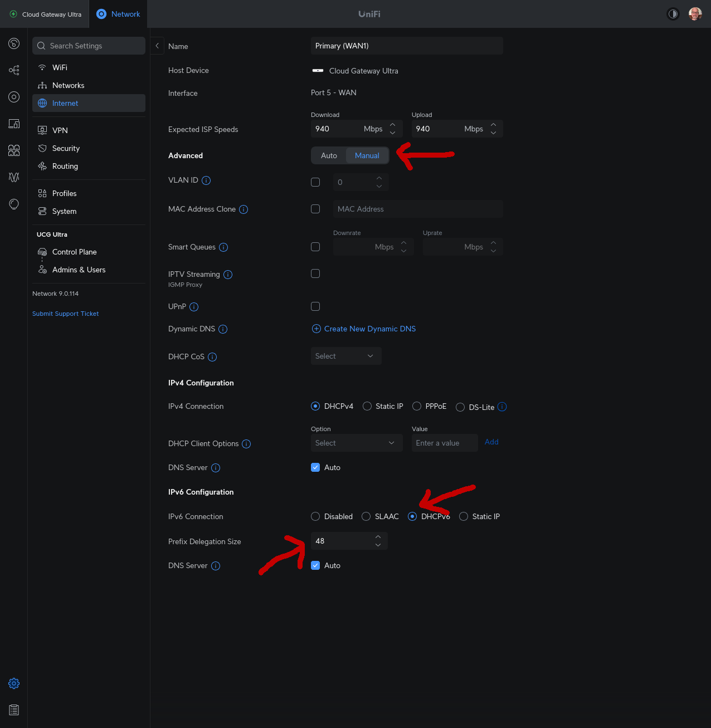This screenshot has height=728, width=711.
Task: Enable the VLAN ID checkbox
Action: (315, 182)
